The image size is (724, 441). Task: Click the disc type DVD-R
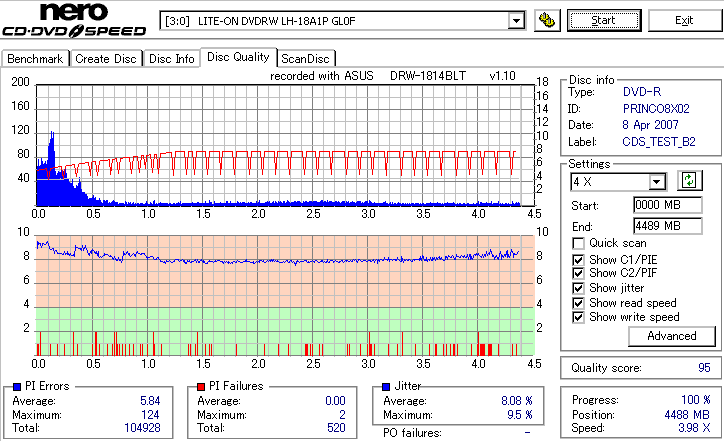point(642,92)
